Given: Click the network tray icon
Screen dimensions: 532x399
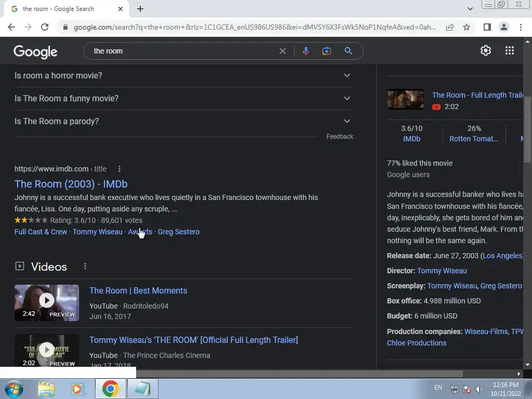Looking at the screenshot, I should click(x=454, y=389).
